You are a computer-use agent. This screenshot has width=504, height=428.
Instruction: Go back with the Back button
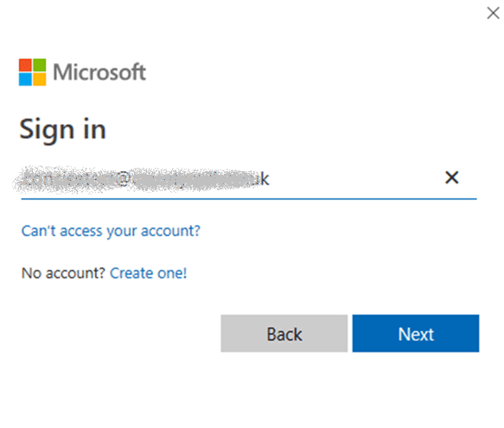pos(284,334)
